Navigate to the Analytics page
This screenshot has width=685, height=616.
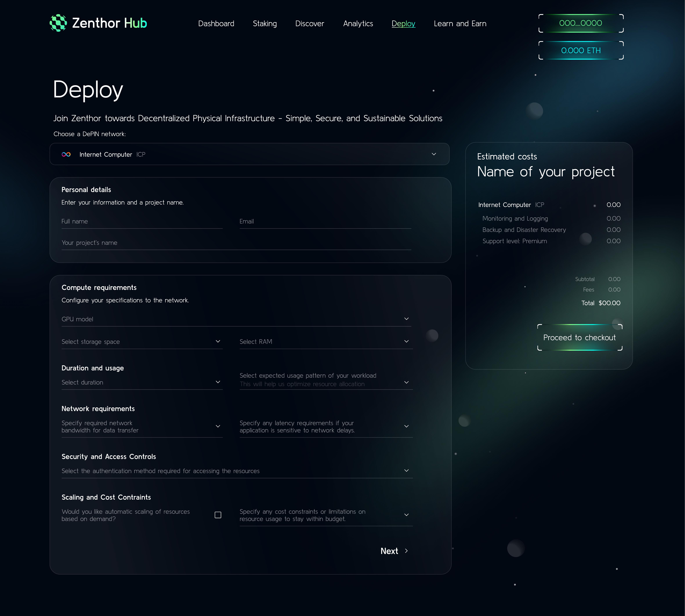coord(358,23)
